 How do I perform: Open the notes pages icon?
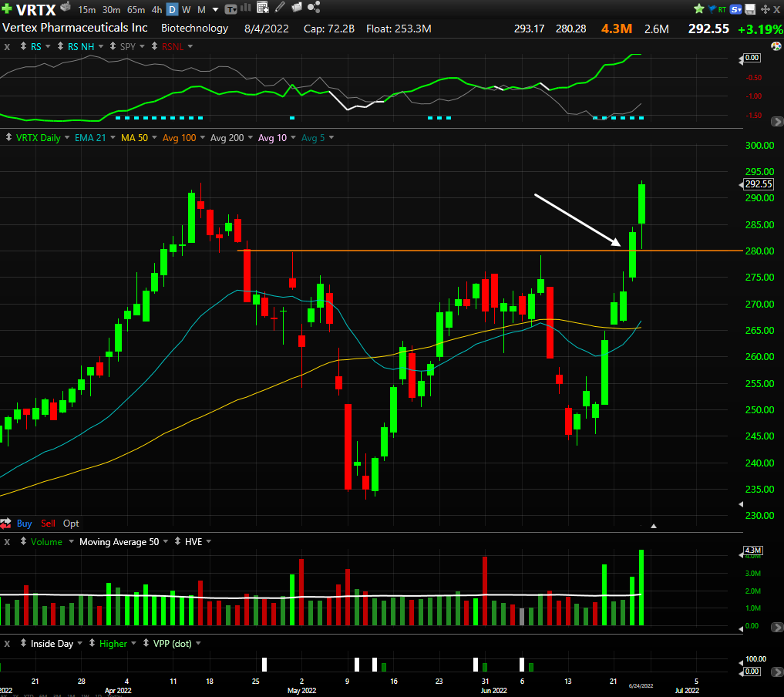(x=297, y=7)
